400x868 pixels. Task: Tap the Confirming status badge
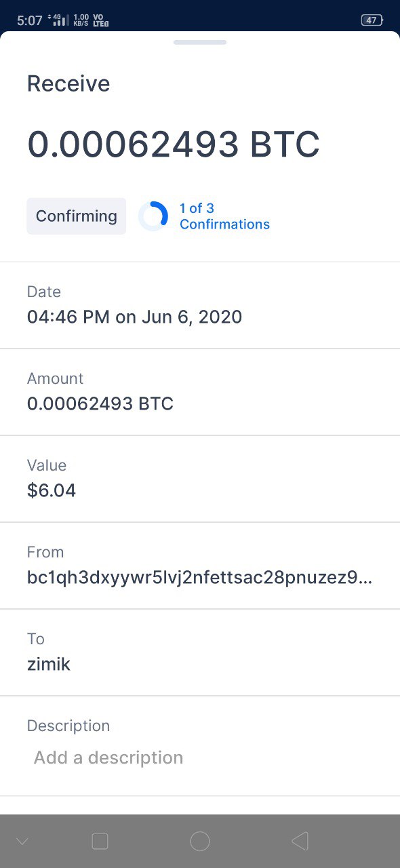pos(77,216)
